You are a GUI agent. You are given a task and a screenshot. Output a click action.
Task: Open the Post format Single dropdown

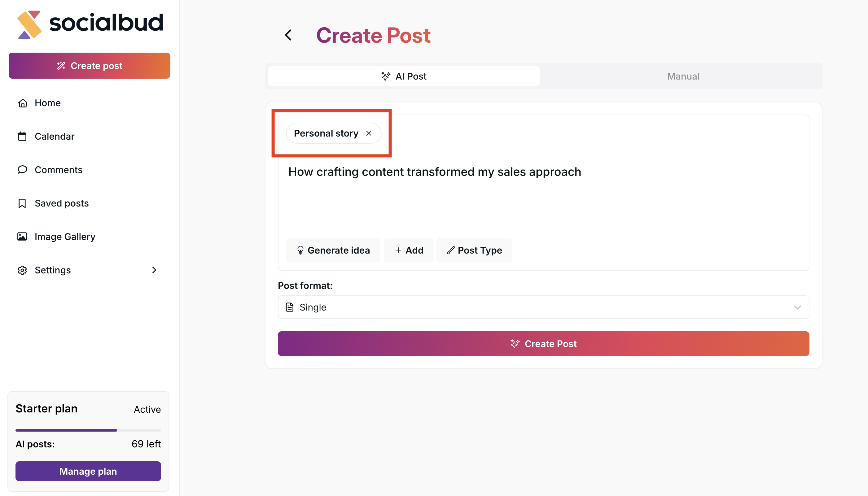coord(543,307)
